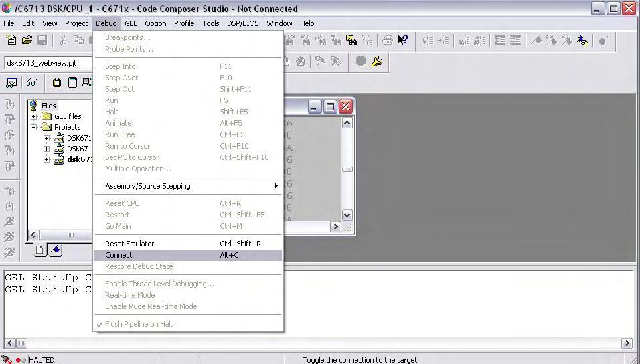Open file using the folder toolbar icon
Screen dimensions: 640x364
(x=27, y=40)
